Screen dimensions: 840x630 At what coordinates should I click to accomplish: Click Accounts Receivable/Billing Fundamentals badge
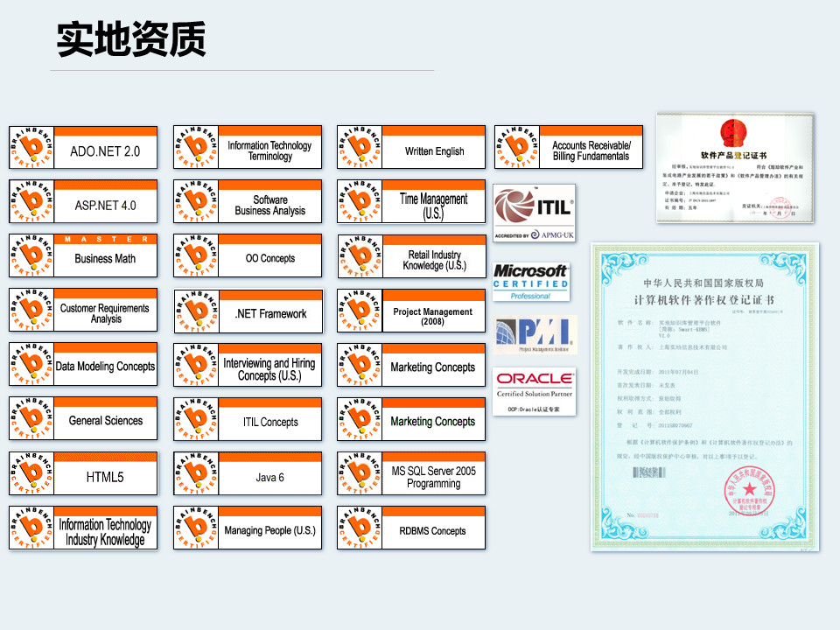point(569,147)
